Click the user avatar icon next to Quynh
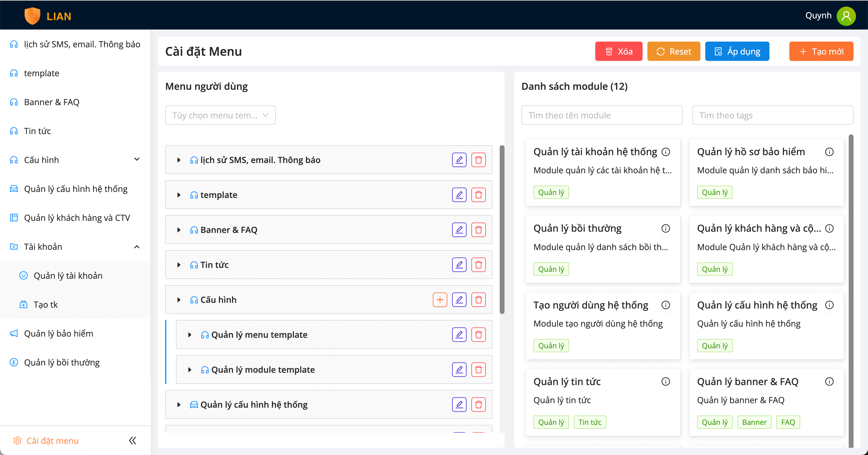Image resolution: width=868 pixels, height=455 pixels. click(846, 16)
